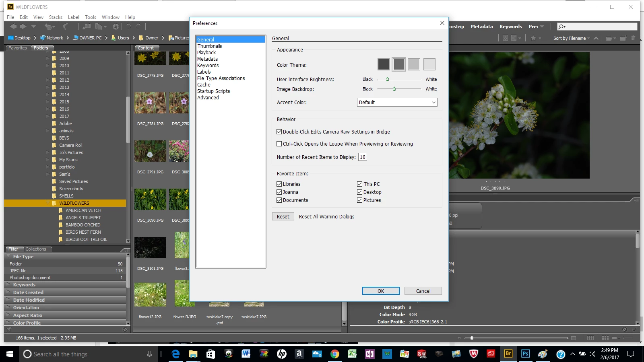Open the Sort by Filename dropdown
644x362 pixels.
572,38
